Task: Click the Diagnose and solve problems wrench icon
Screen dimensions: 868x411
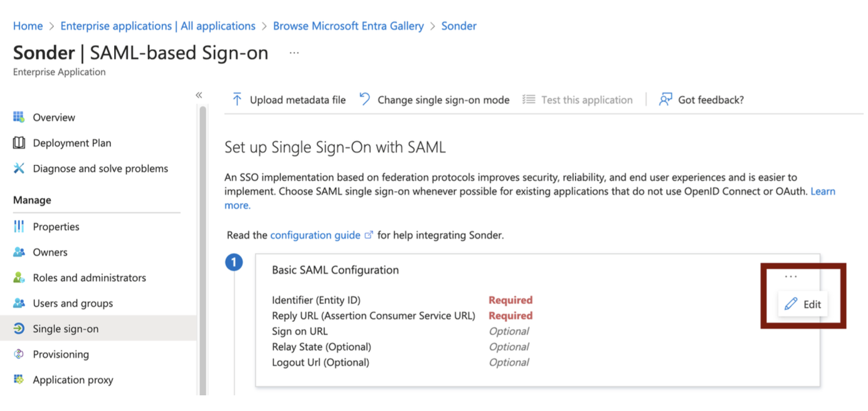Action: pyautogui.click(x=19, y=169)
